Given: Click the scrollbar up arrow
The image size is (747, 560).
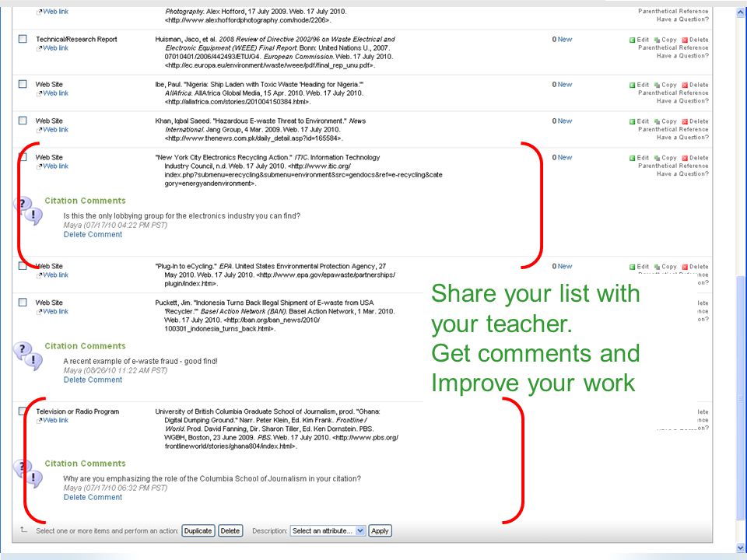Looking at the screenshot, I should pos(741,13).
